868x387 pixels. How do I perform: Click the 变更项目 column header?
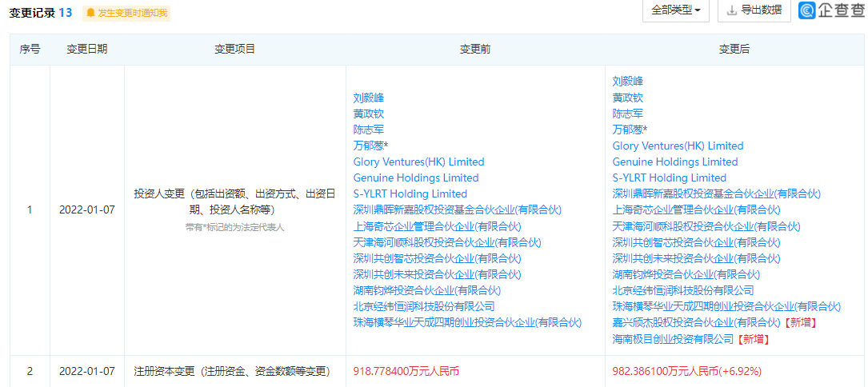[x=234, y=50]
